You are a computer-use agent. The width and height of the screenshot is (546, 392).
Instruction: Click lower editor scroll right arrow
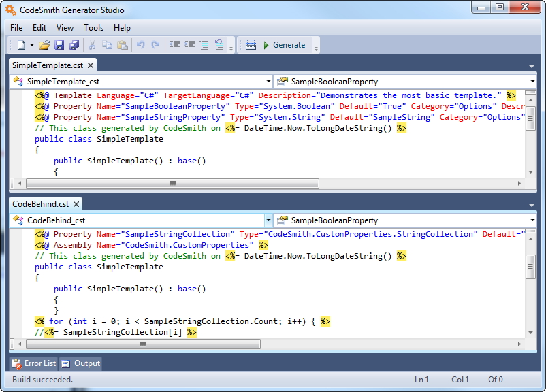point(519,344)
